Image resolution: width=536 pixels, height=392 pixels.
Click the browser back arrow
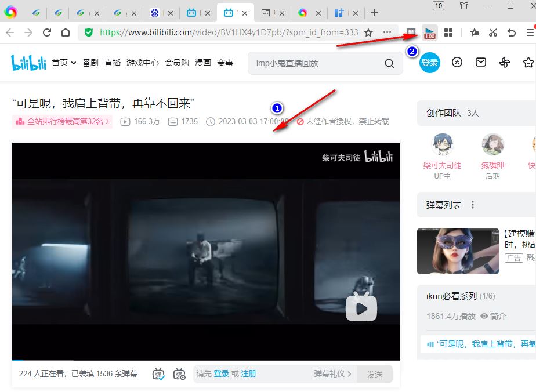coord(10,33)
